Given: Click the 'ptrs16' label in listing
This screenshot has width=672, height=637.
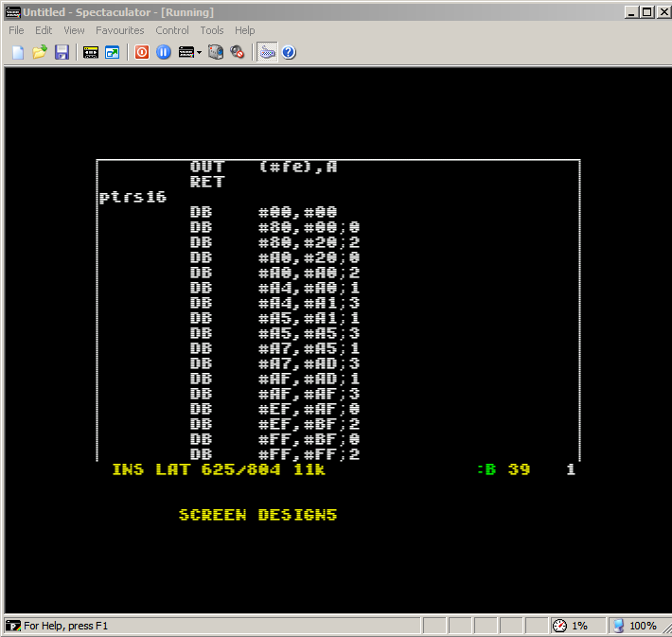Looking at the screenshot, I should tap(133, 197).
